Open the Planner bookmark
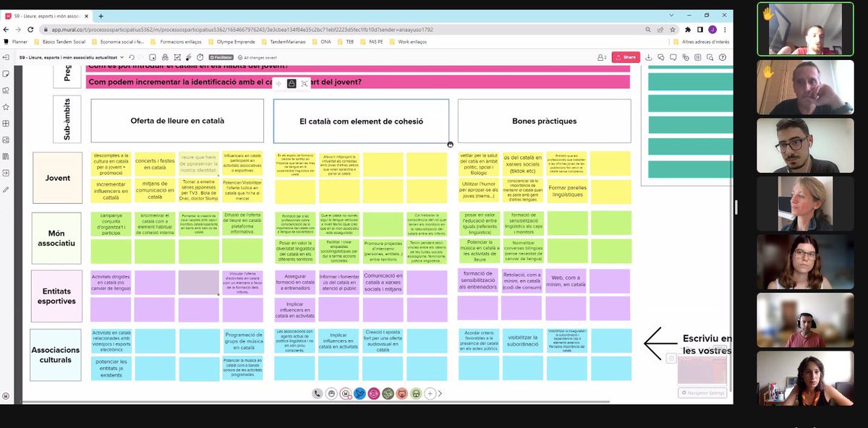The height and width of the screenshot is (428, 868). click(15, 42)
